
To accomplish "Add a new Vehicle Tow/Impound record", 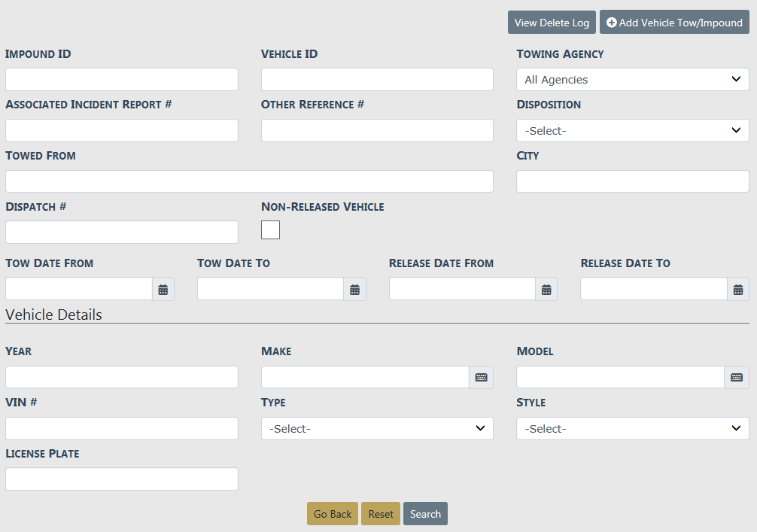I will pyautogui.click(x=674, y=23).
